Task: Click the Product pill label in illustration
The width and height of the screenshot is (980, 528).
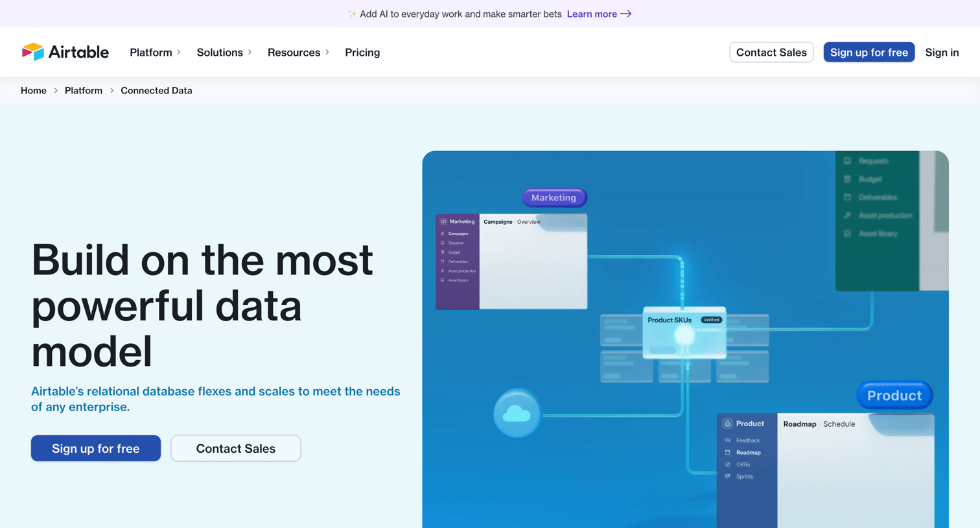Action: (894, 395)
